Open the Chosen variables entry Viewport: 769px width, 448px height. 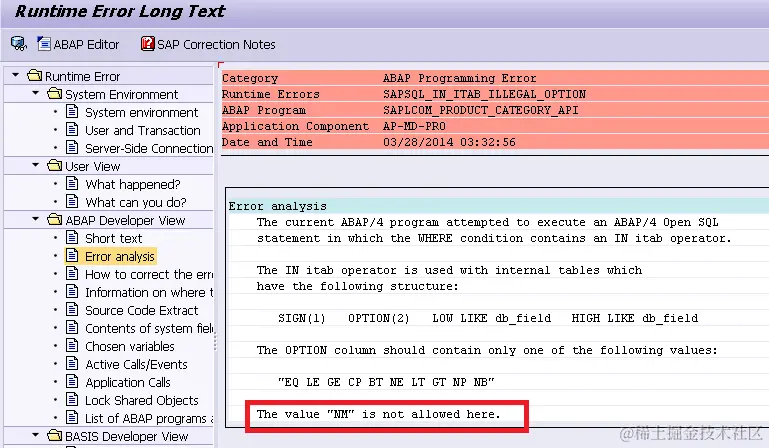coord(130,346)
